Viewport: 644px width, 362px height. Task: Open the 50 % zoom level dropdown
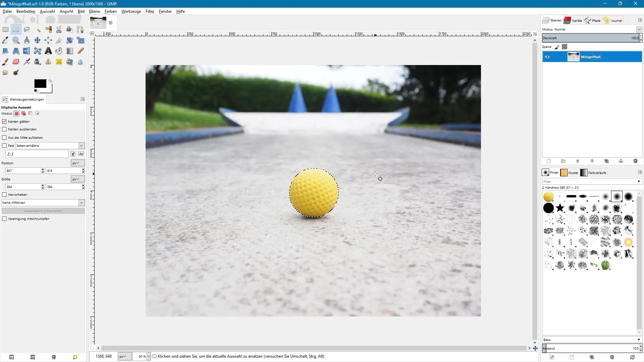[149, 356]
